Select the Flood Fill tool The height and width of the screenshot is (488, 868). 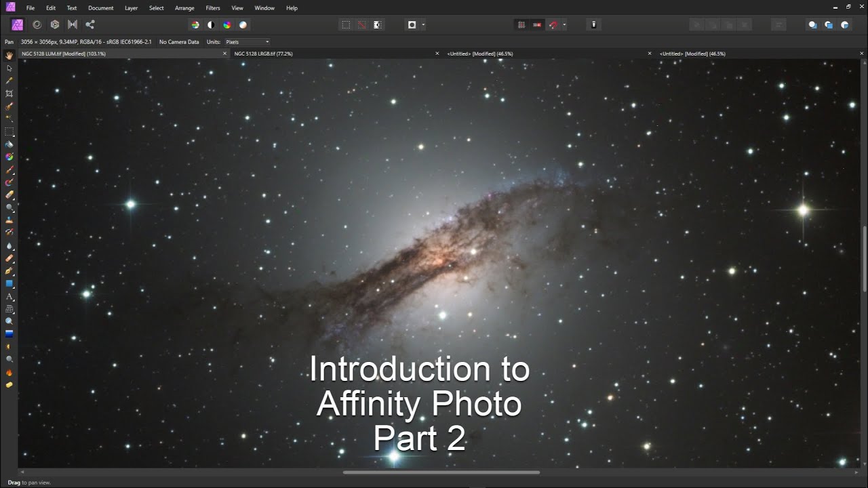(x=9, y=144)
